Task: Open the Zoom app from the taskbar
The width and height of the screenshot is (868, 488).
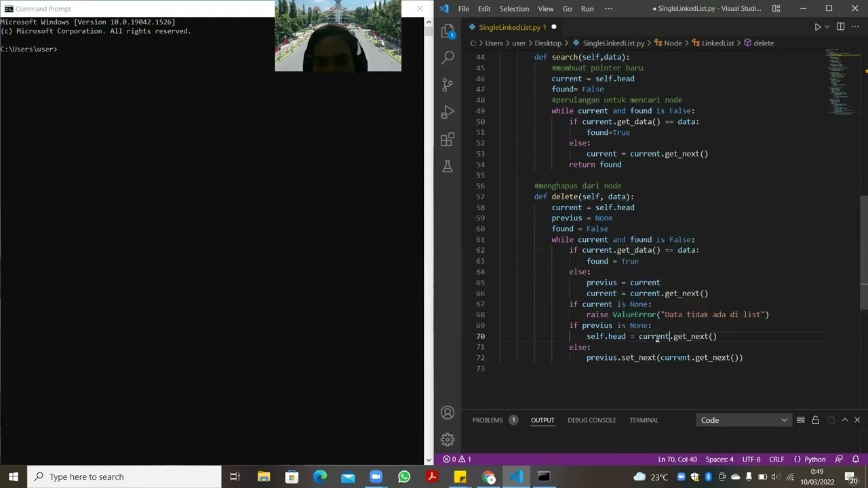Action: [376, 476]
